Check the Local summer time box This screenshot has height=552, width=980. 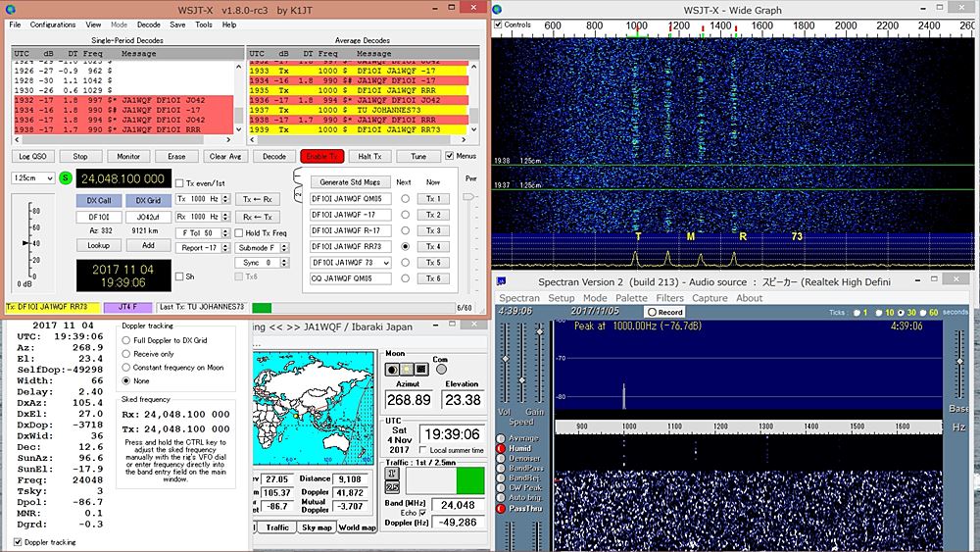[x=423, y=450]
